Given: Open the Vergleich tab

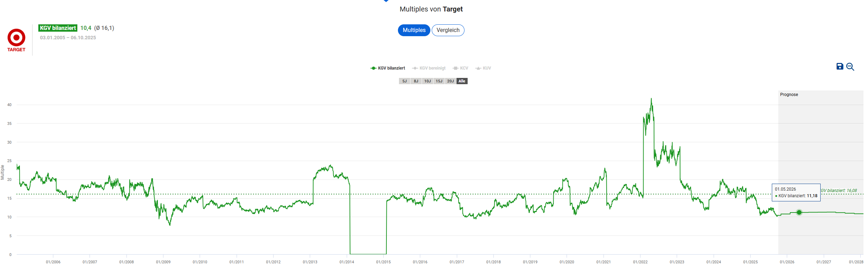Looking at the screenshot, I should [x=448, y=30].
